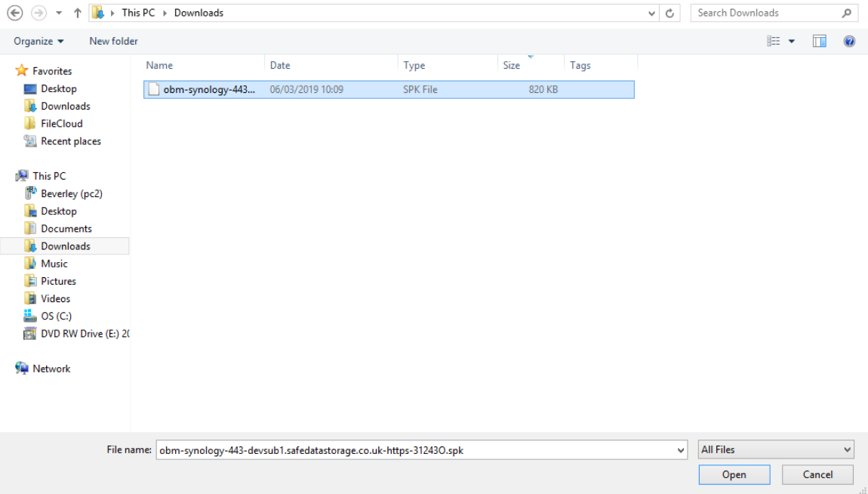
Task: Click the search magnifier icon
Action: coord(846,13)
